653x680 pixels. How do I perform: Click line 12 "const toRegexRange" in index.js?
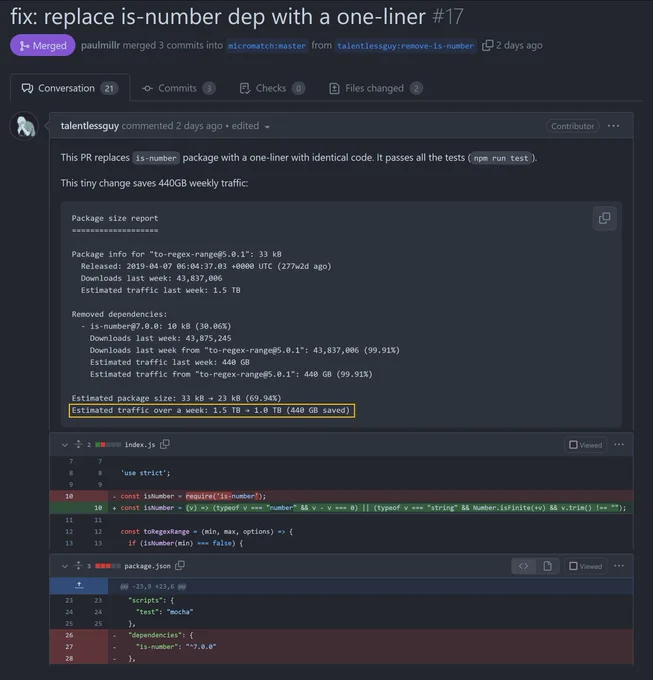tap(342, 531)
